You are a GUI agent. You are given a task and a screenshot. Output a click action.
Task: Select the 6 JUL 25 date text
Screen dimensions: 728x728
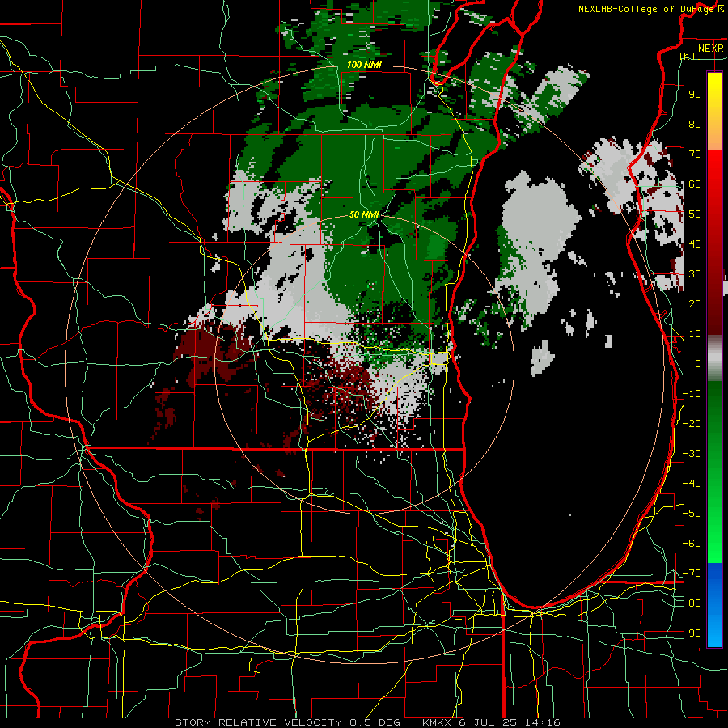coord(488,722)
